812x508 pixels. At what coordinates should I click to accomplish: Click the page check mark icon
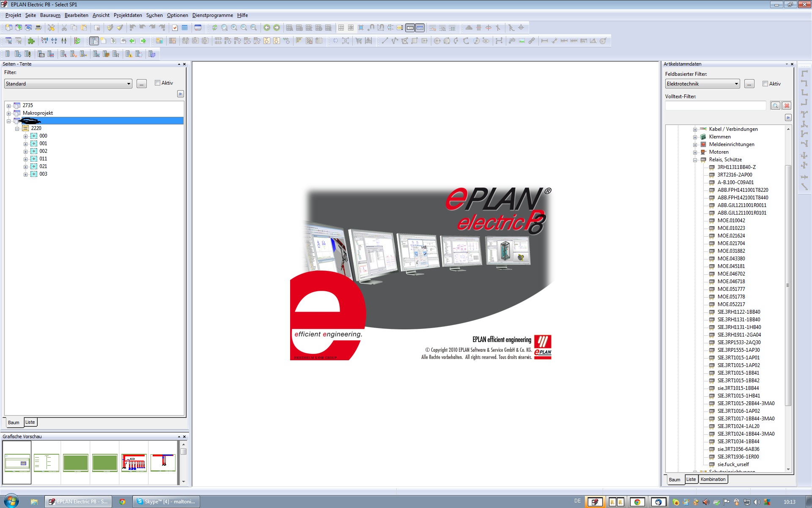pyautogui.click(x=175, y=28)
